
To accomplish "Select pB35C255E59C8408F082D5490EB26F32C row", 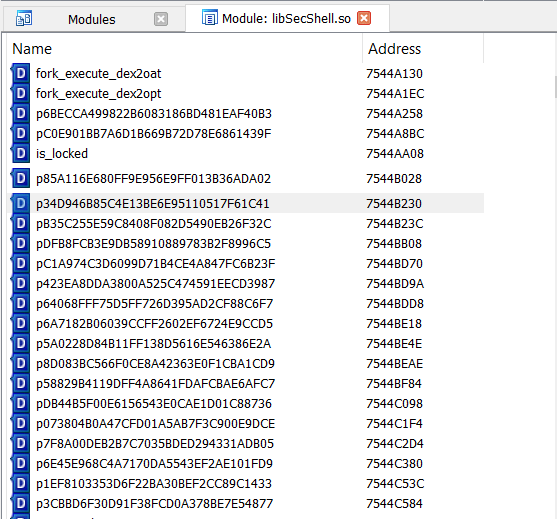I will click(x=245, y=223).
